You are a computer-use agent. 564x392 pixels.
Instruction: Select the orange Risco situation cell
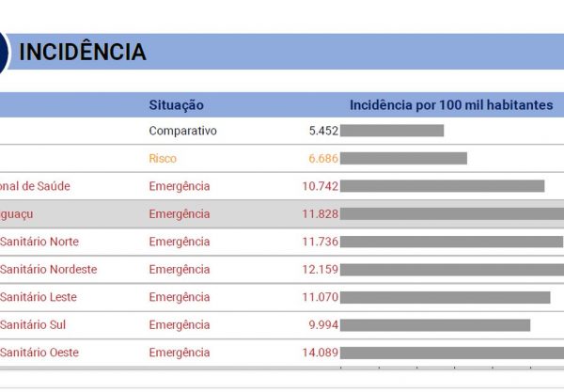coord(163,159)
